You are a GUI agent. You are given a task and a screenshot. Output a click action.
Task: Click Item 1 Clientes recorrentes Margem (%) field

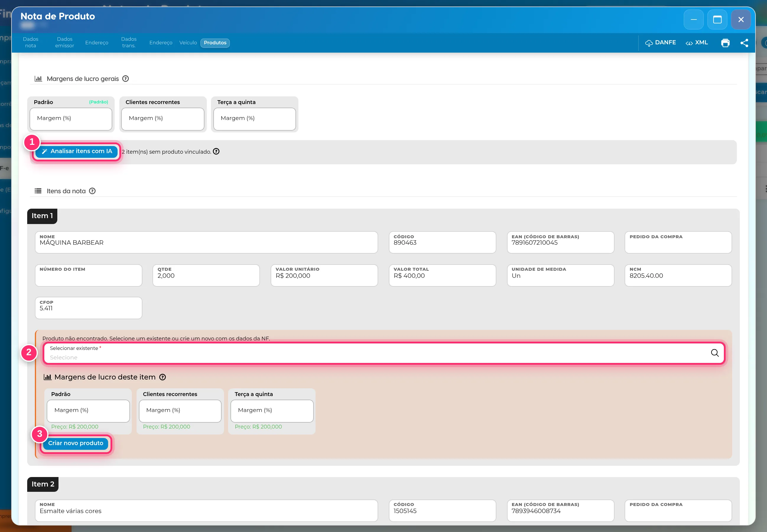coord(180,411)
